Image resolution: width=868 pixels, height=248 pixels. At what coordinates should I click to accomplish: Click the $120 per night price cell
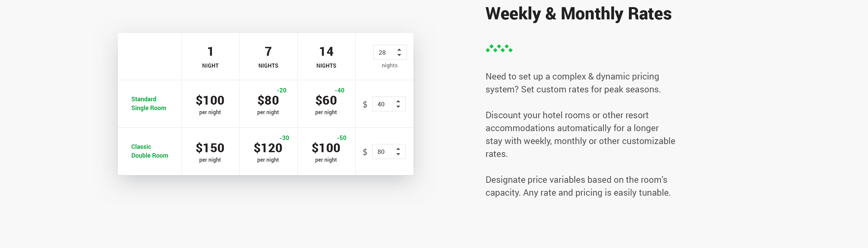[x=269, y=152]
